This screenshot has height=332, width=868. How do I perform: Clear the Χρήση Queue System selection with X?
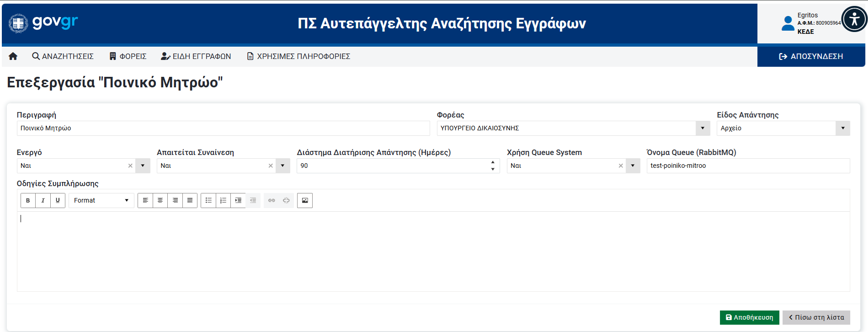pyautogui.click(x=621, y=166)
